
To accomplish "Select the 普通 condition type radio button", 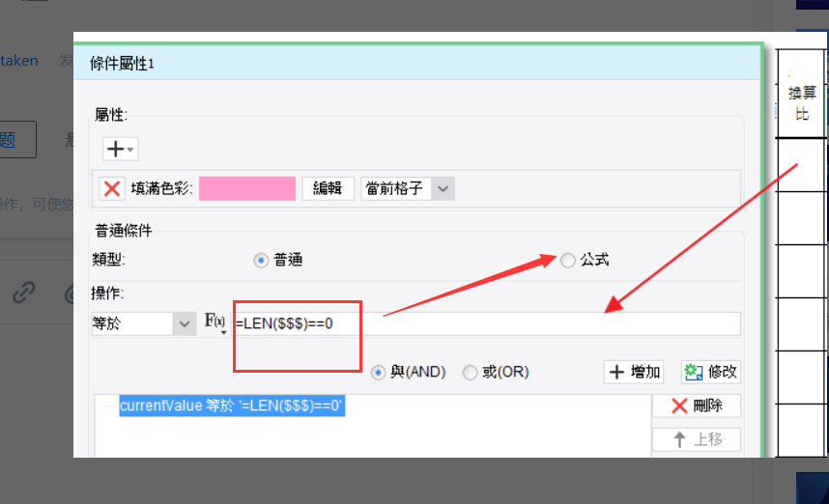I will pos(261,261).
